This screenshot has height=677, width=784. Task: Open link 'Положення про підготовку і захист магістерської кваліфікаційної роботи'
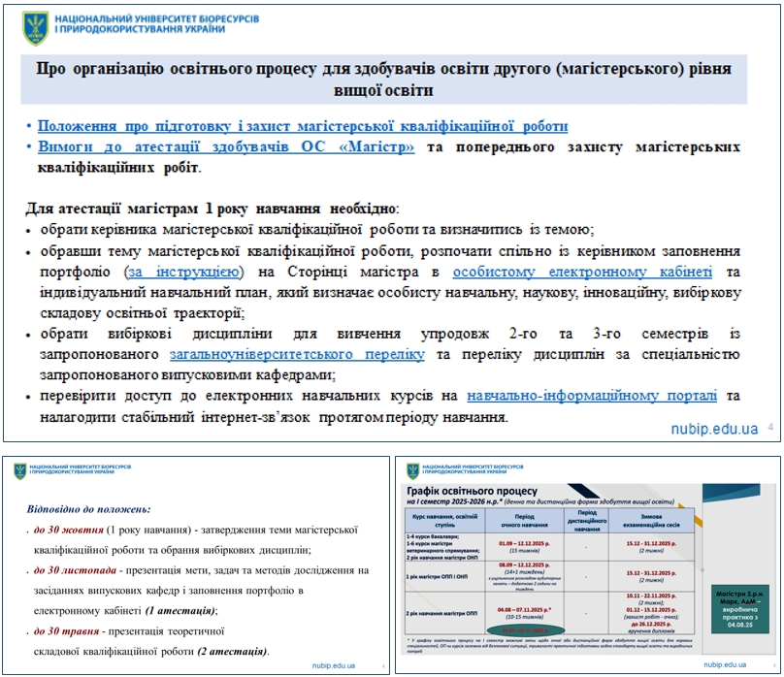(x=303, y=126)
